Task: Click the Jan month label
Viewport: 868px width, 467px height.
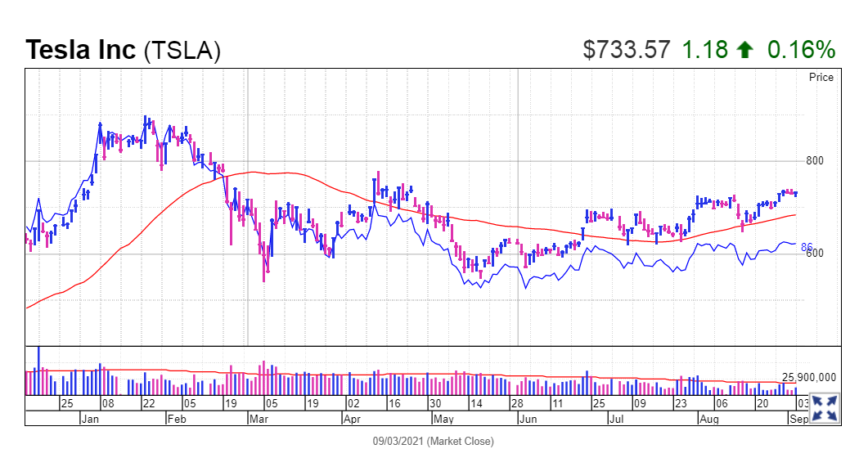Action: point(90,419)
